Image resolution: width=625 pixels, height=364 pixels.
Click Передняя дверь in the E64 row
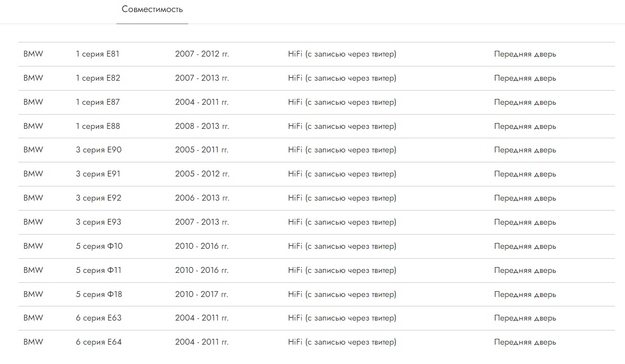525,342
